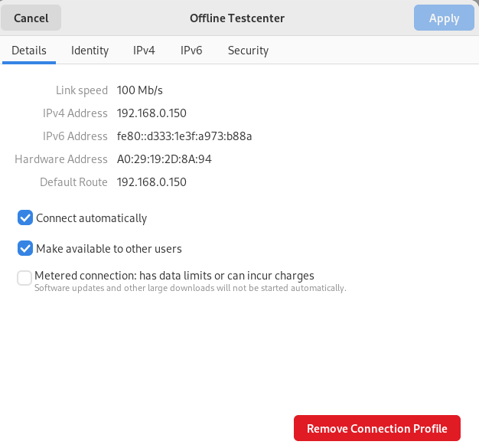Click the IPv4 Address value 192.168.0.150
Screen dimensions: 479x448
(x=152, y=113)
